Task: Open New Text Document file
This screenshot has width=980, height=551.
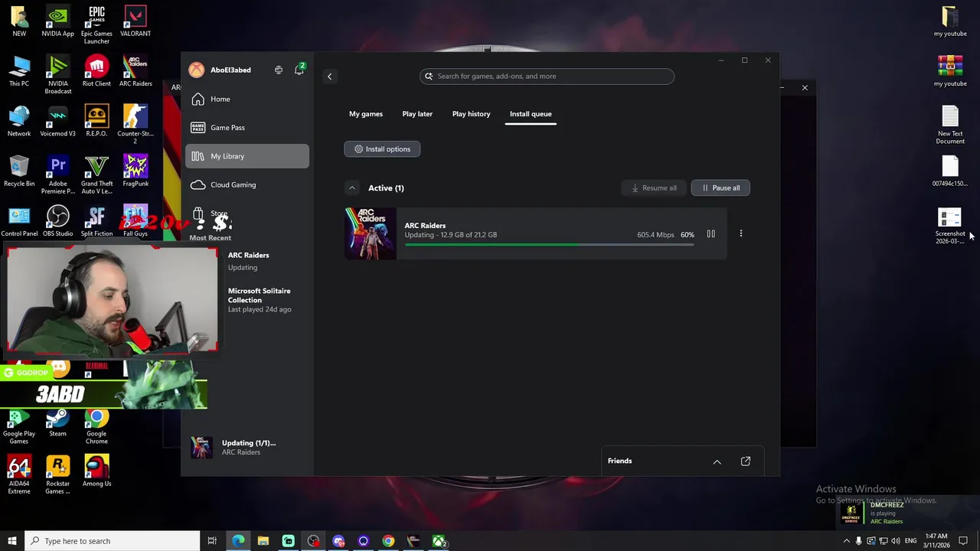Action: tap(950, 125)
